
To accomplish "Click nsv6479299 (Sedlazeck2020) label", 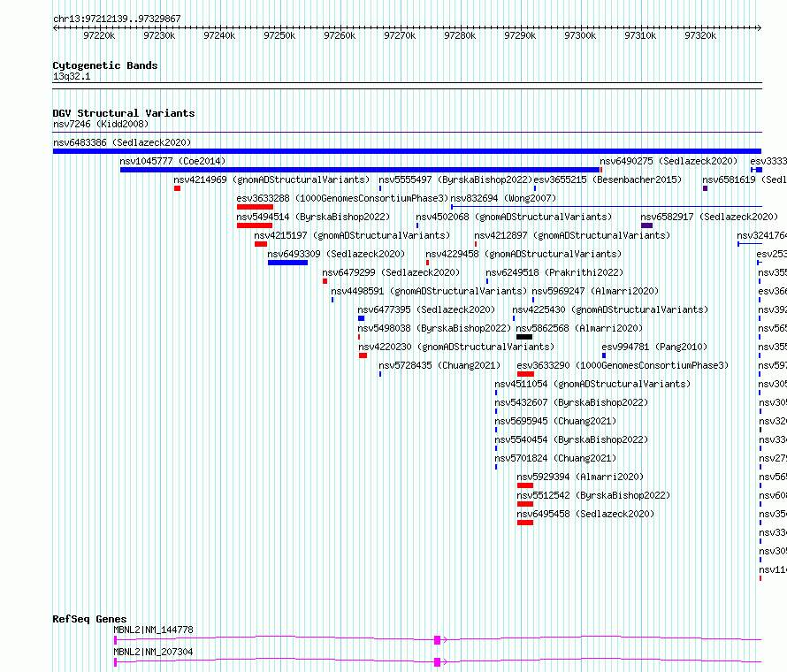I will pos(391,272).
